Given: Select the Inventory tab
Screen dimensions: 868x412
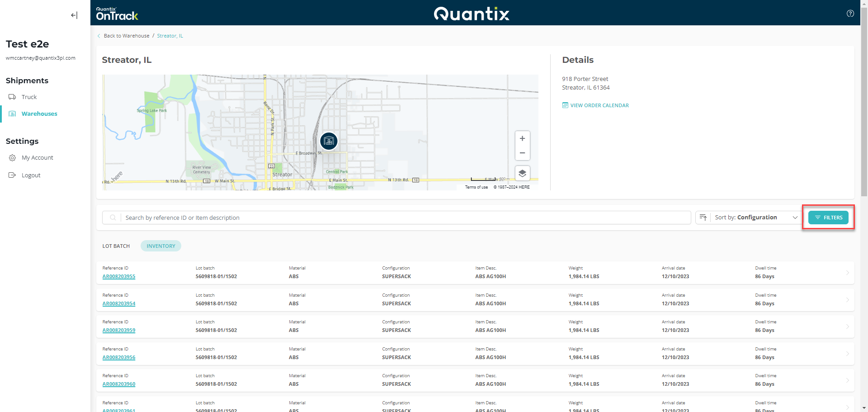Looking at the screenshot, I should [161, 246].
